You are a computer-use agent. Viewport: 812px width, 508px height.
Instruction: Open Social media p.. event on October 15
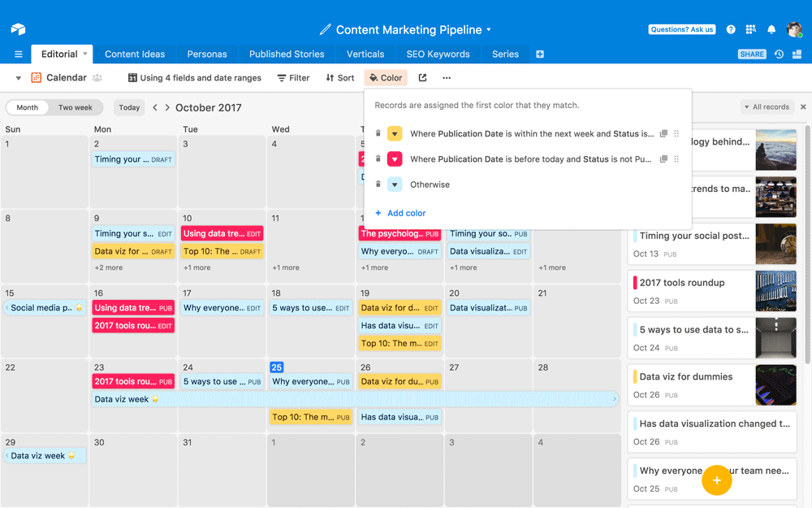coord(45,308)
